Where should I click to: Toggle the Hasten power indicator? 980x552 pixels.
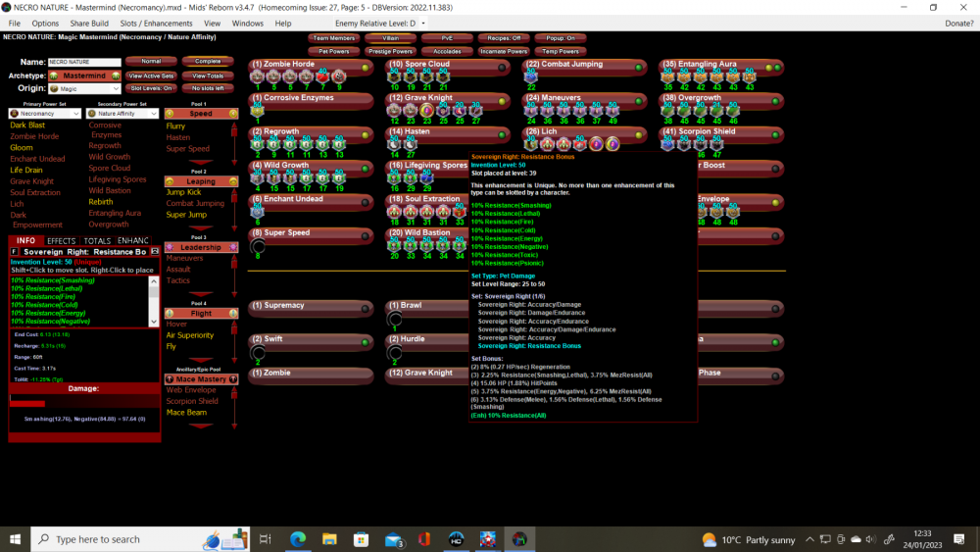point(502,134)
